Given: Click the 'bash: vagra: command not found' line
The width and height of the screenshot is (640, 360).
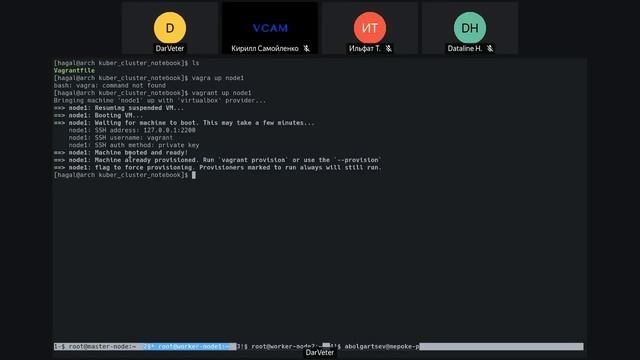Looking at the screenshot, I should click(x=110, y=85).
